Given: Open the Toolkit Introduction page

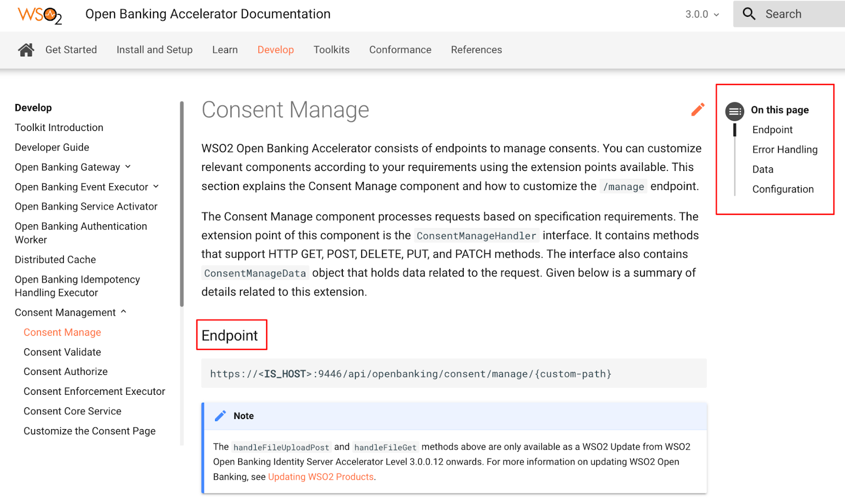Looking at the screenshot, I should [x=59, y=127].
